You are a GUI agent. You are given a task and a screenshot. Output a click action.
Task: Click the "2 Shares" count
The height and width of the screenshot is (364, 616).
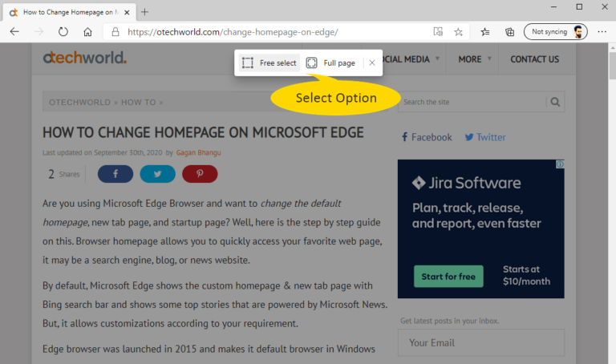[63, 174]
